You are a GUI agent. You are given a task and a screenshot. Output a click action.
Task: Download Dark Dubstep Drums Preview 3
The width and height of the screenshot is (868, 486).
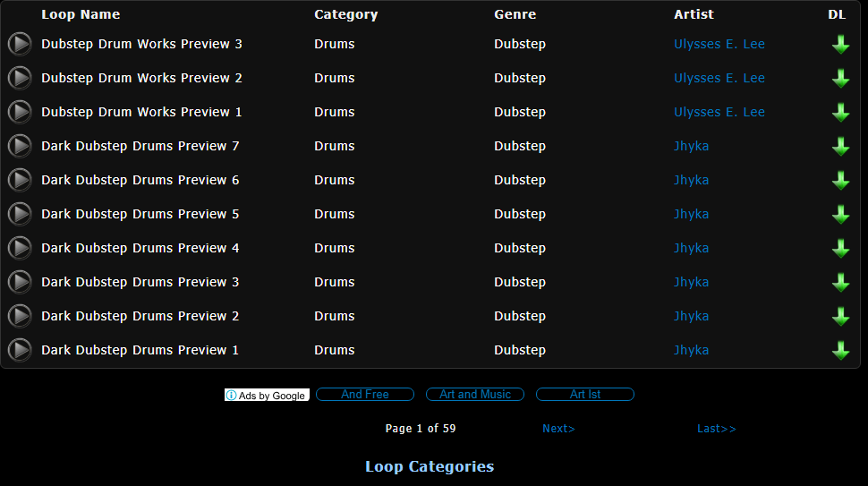(840, 283)
